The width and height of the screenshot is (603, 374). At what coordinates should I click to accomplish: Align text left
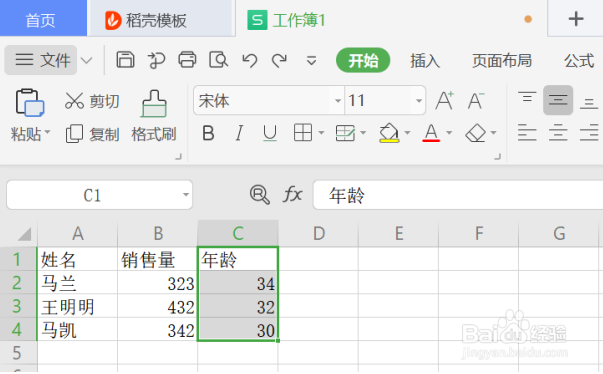coord(527,133)
